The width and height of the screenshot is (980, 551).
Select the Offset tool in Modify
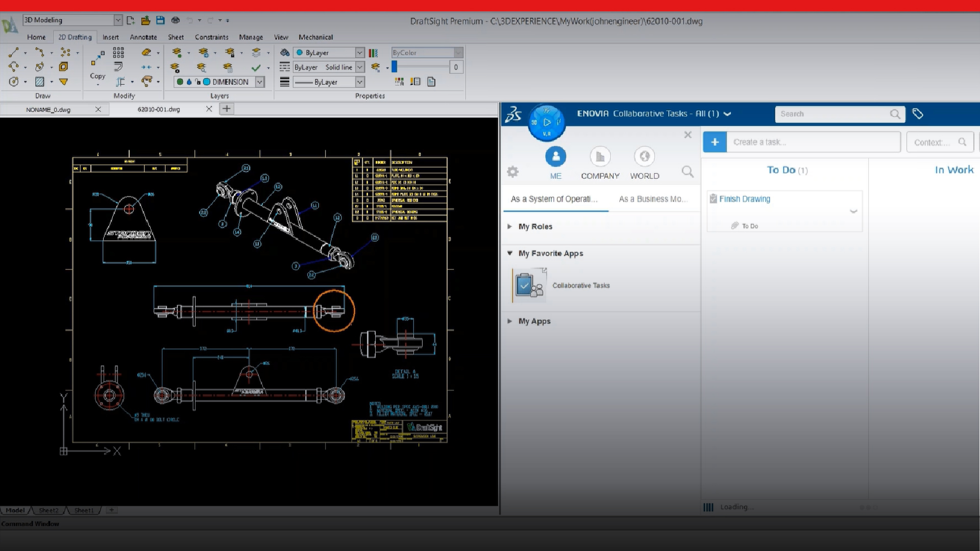[x=118, y=66]
